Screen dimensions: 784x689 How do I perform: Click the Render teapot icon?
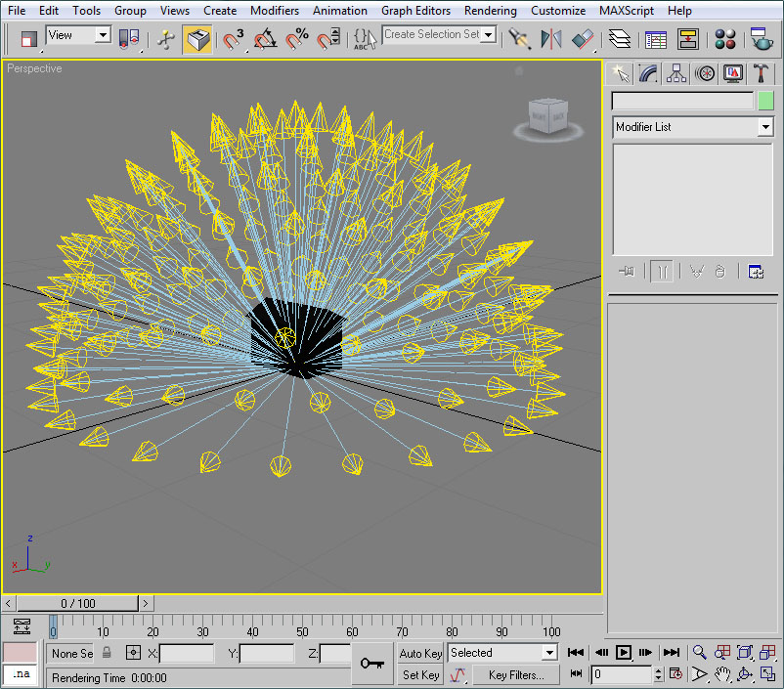762,39
